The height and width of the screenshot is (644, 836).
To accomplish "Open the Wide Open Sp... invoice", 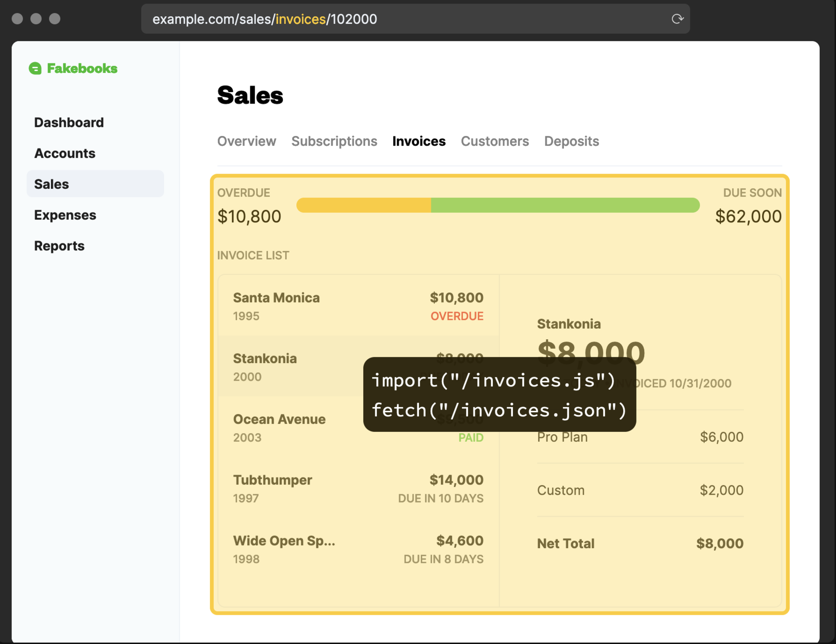I will 358,549.
